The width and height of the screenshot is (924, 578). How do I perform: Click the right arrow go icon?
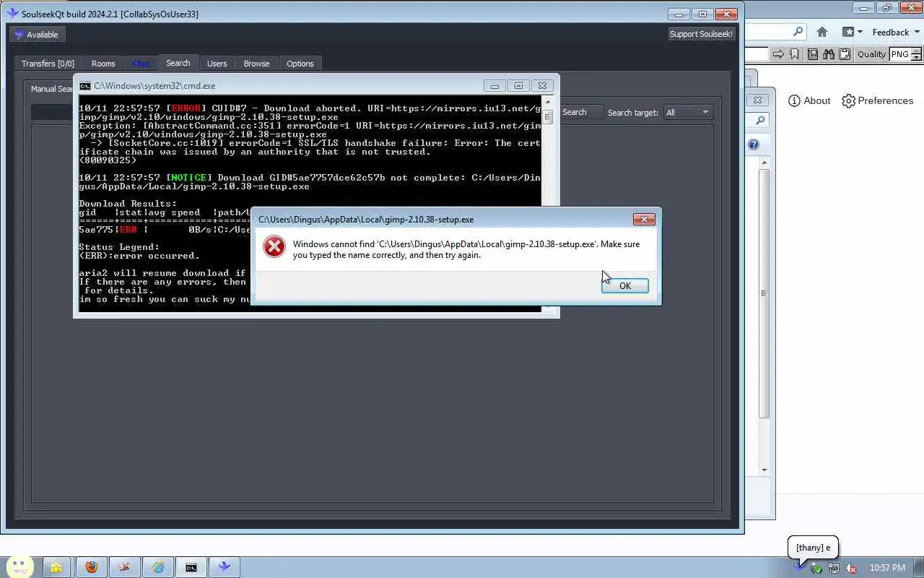(x=778, y=54)
